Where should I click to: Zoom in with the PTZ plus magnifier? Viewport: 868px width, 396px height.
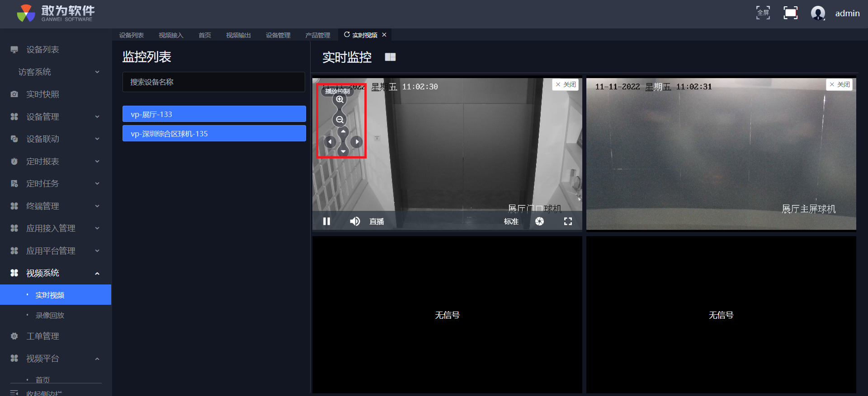340,99
